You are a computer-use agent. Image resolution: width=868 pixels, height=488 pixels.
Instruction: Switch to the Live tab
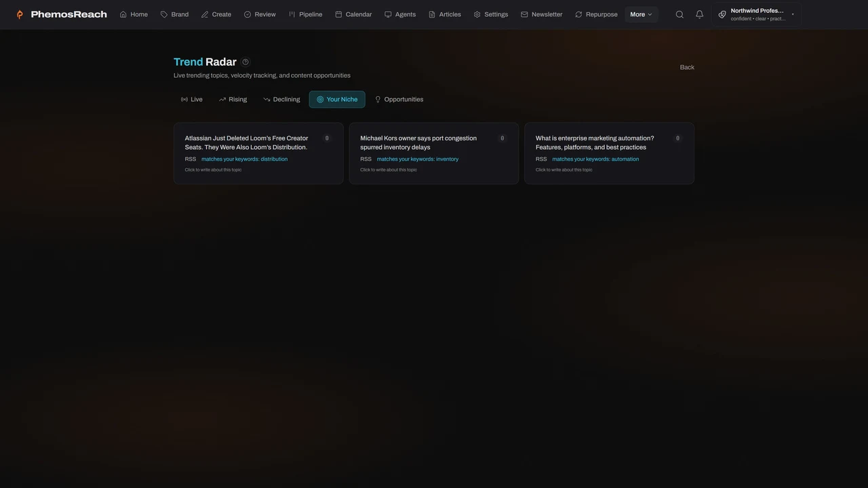pos(192,100)
